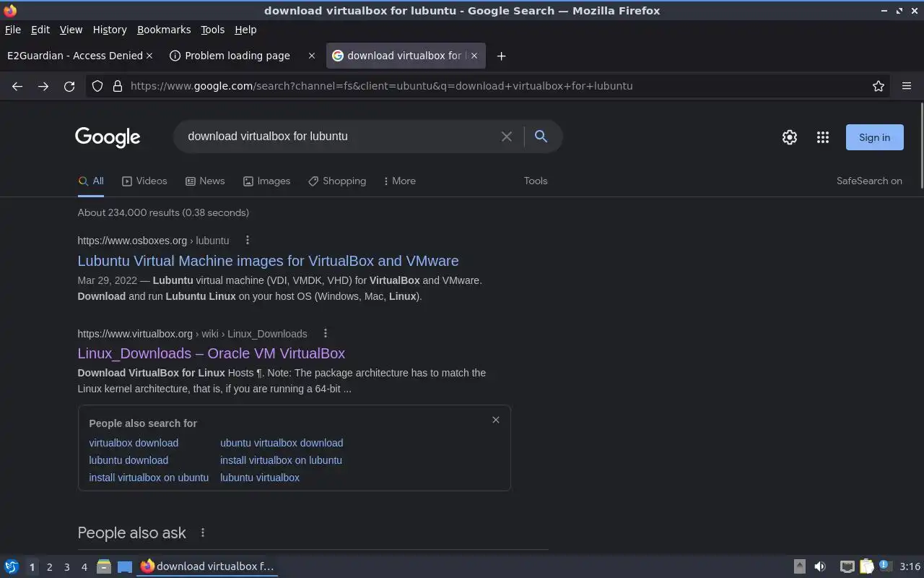Open the Google apps grid
The height and width of the screenshot is (578, 924).
pos(823,137)
